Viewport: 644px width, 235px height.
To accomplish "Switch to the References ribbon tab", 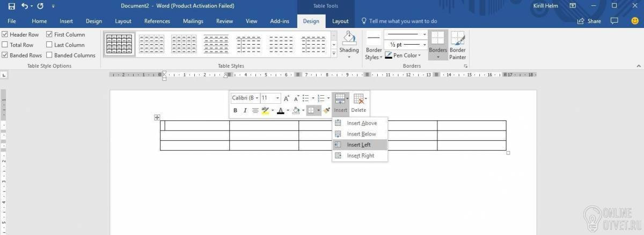I will (157, 21).
